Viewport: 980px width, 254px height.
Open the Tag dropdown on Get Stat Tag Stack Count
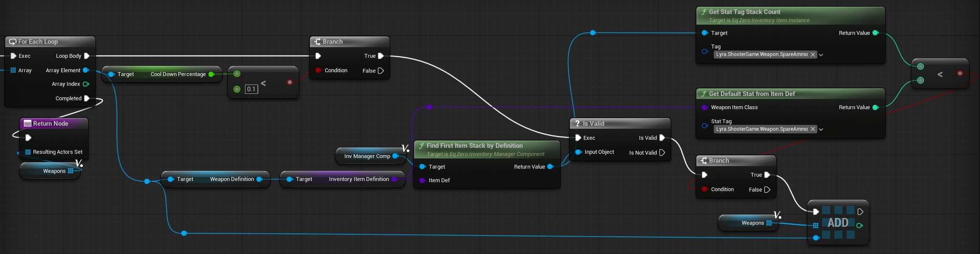821,55
